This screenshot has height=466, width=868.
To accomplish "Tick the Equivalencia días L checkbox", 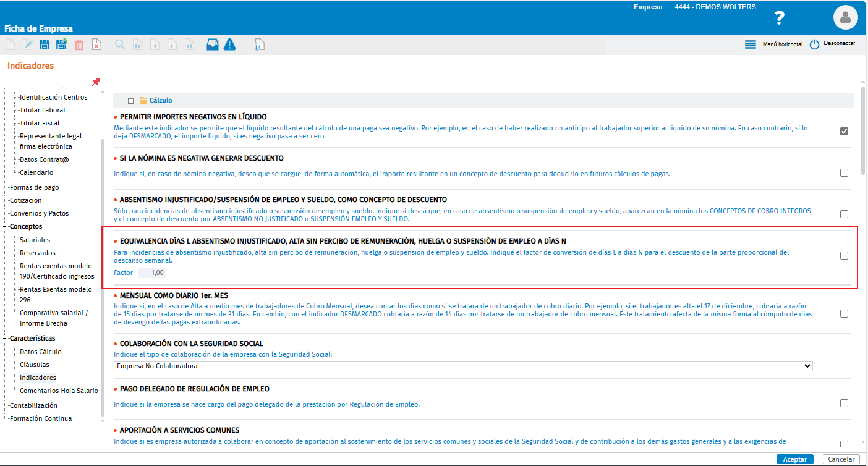I will point(844,255).
